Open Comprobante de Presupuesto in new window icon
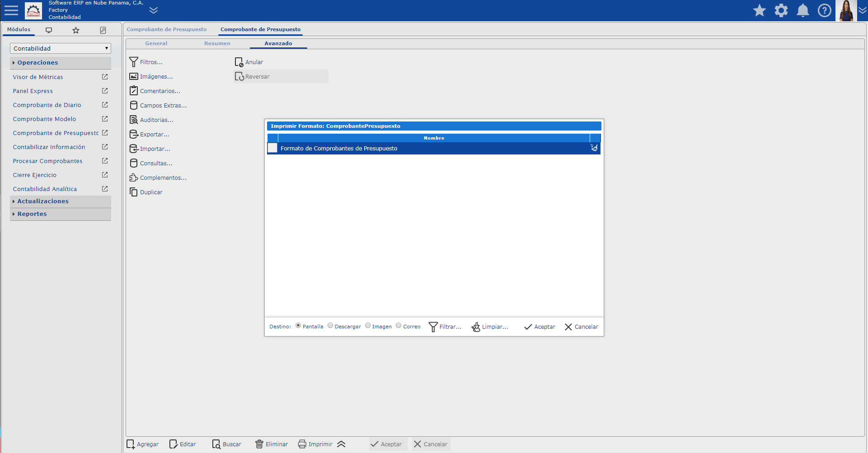This screenshot has width=868, height=453. pyautogui.click(x=105, y=133)
